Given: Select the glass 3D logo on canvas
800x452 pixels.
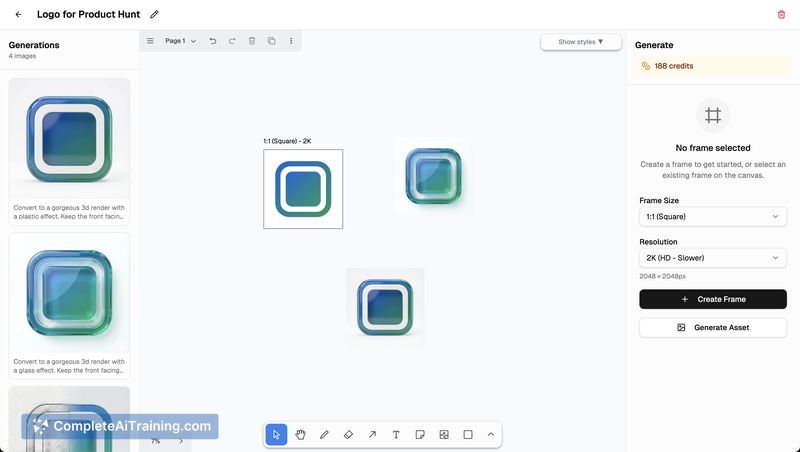Looking at the screenshot, I should 433,176.
